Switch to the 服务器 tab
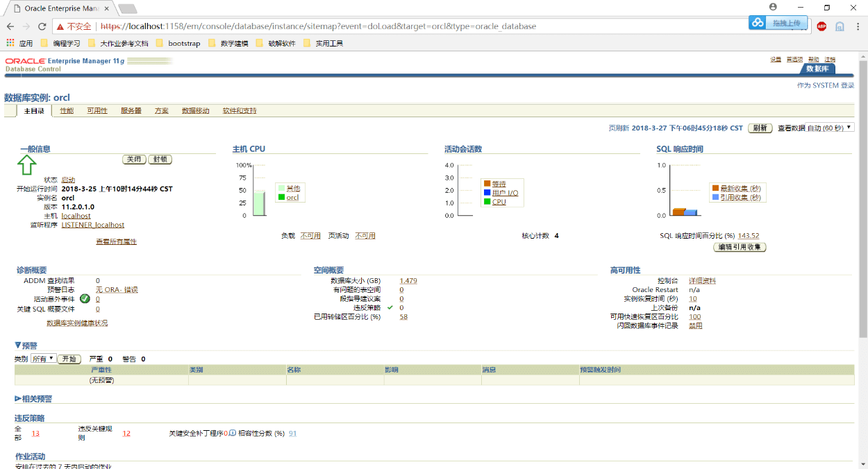868x469 pixels. click(x=131, y=111)
